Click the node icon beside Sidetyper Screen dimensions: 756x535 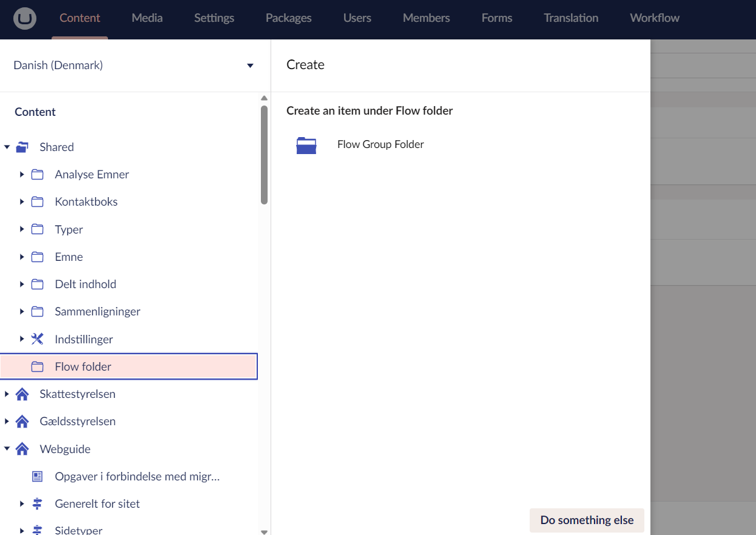pyautogui.click(x=37, y=529)
